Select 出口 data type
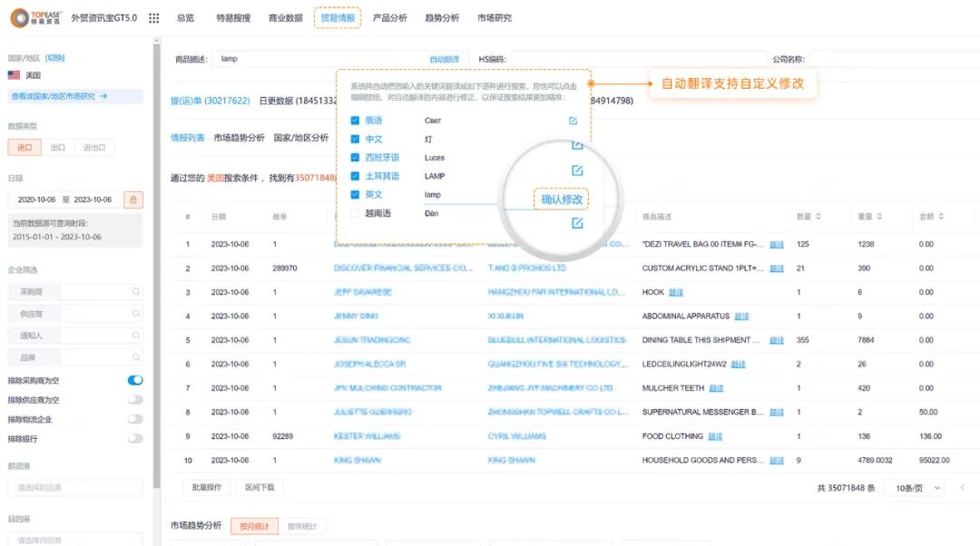This screenshot has height=546, width=980. click(x=57, y=148)
